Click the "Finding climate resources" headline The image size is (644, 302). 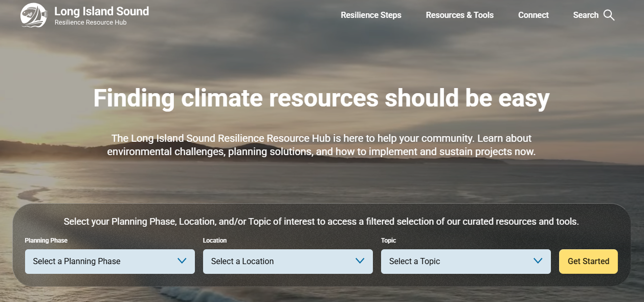(321, 98)
